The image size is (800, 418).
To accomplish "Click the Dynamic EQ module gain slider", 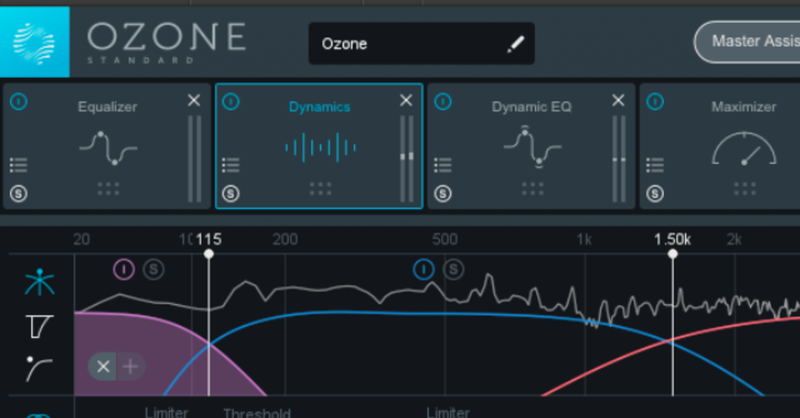I will [619, 159].
